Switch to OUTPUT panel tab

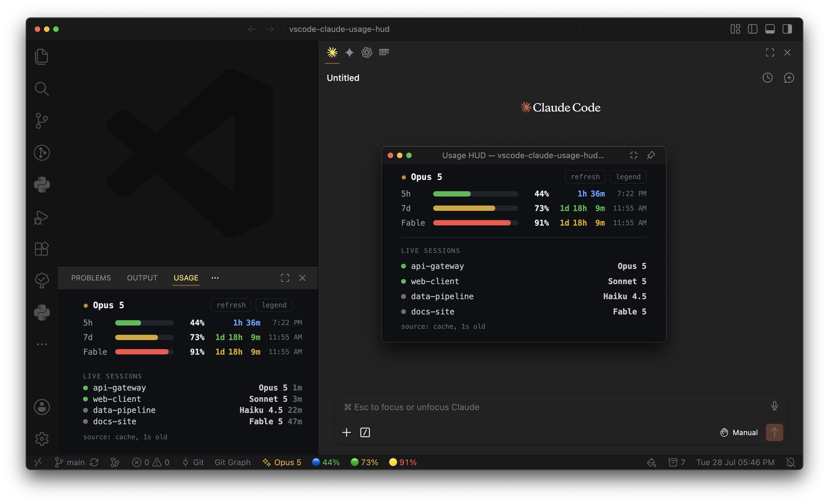click(142, 278)
